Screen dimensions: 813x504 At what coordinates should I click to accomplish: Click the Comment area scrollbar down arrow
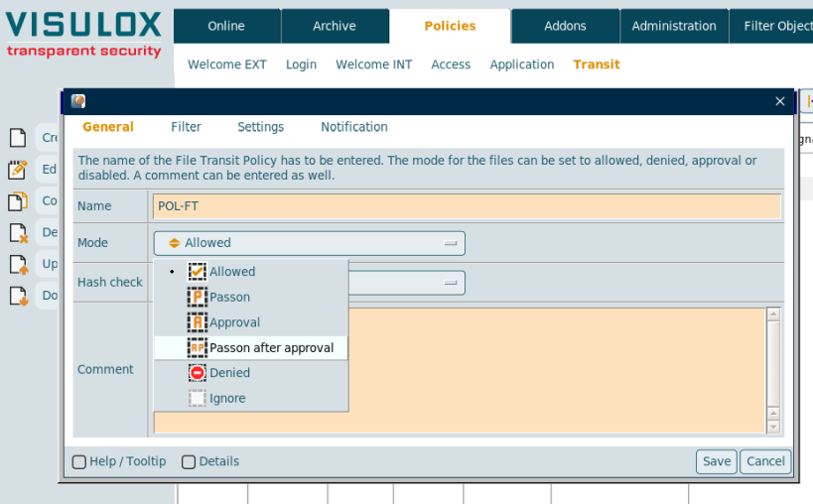774,427
